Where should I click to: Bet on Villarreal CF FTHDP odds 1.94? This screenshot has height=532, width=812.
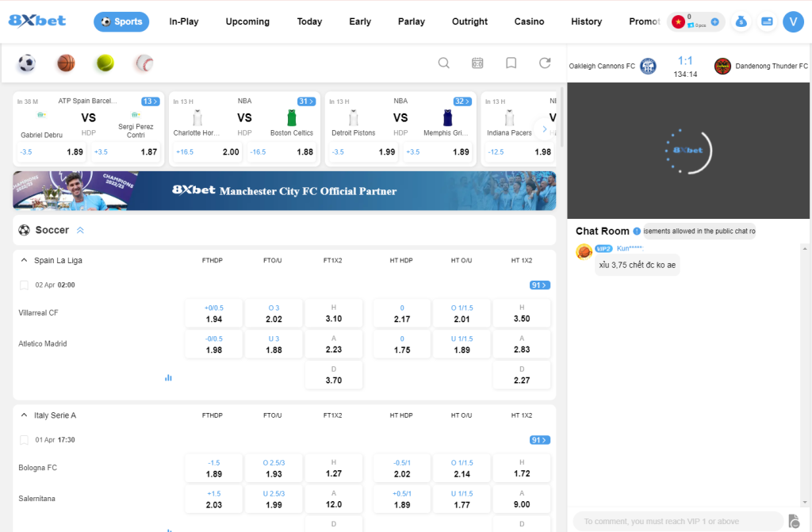(214, 313)
